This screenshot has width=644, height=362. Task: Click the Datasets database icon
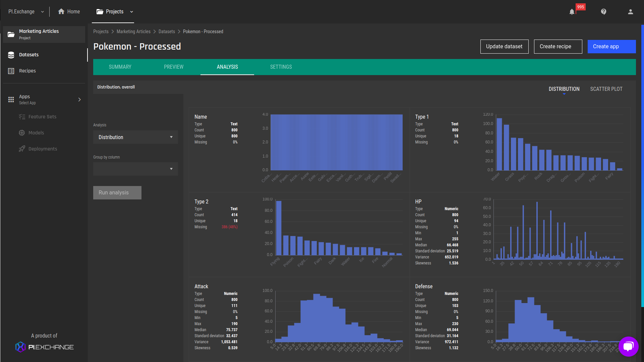[11, 55]
